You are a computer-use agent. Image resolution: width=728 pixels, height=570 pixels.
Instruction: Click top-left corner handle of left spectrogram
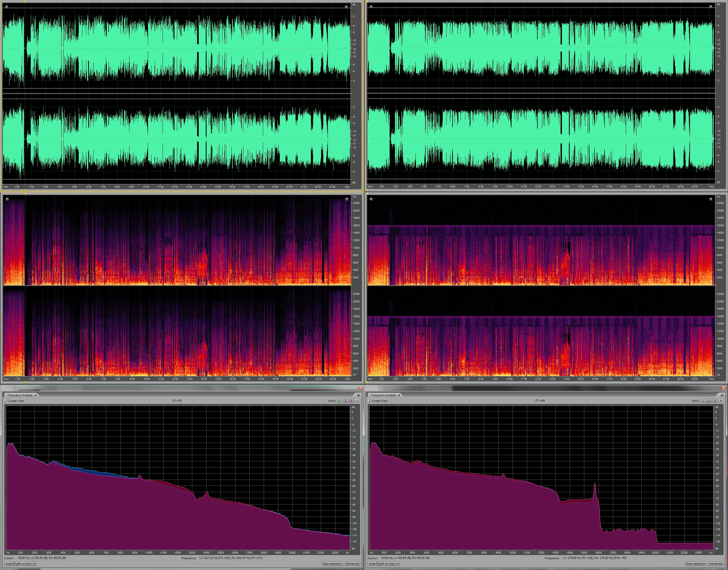coord(7,199)
